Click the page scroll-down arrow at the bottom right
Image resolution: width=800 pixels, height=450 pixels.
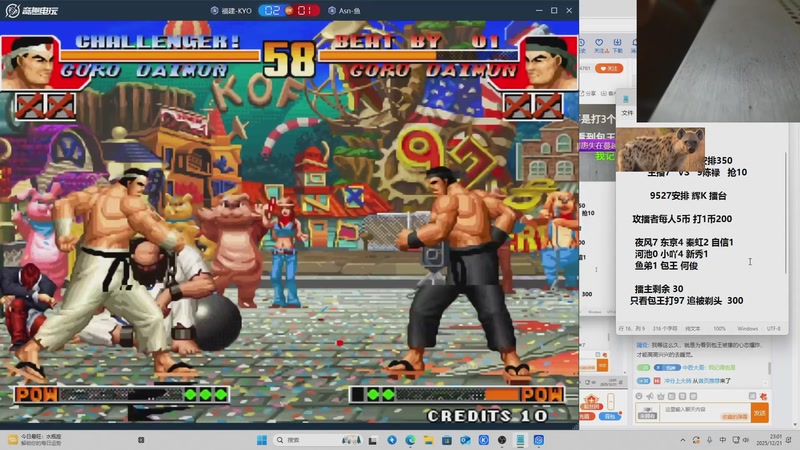point(795,424)
